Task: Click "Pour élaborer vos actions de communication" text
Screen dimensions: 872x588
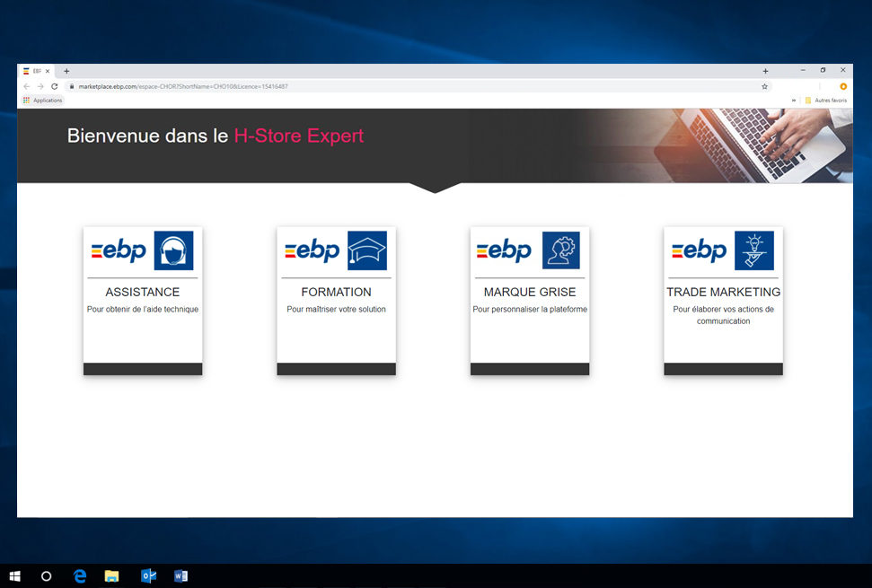Action: pos(724,315)
